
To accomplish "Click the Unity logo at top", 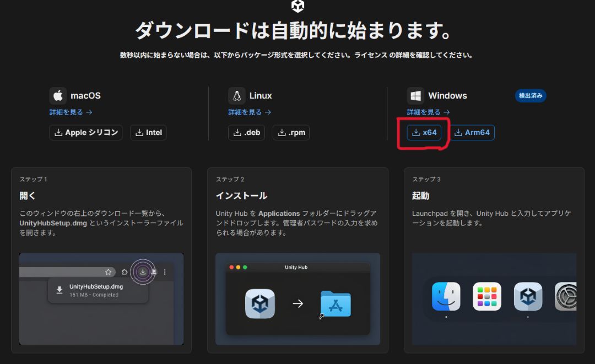I will (x=297, y=6).
